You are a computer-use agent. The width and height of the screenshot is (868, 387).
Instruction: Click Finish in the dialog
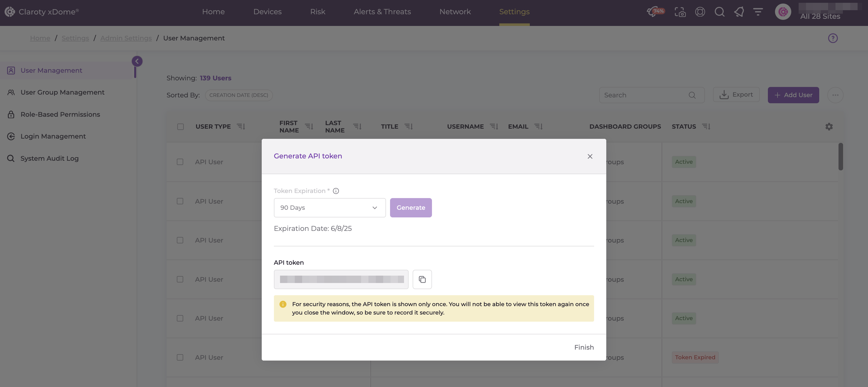click(584, 347)
